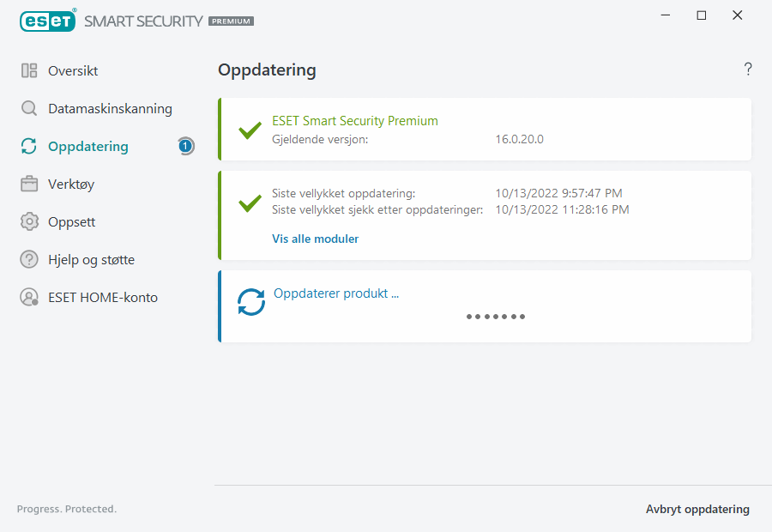
Task: Click the ESET logo in the header
Action: coord(47,21)
